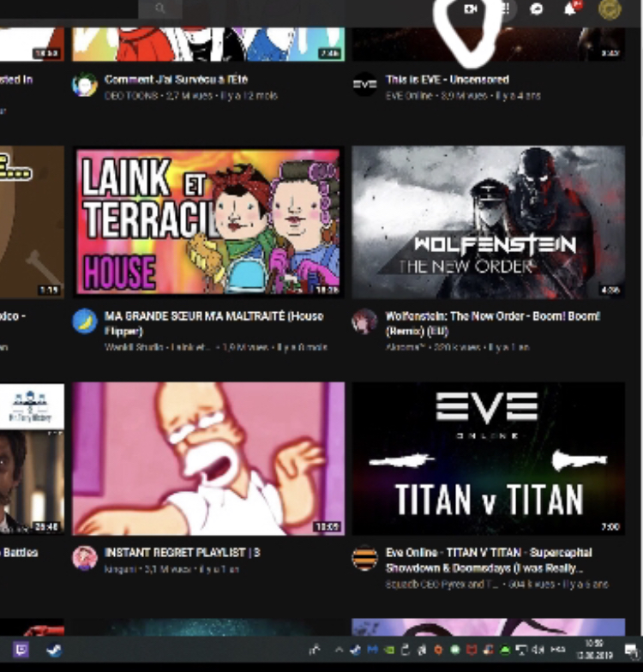The height and width of the screenshot is (672, 643).
Task: Open the Wankil Studio channel avatar
Action: click(84, 321)
